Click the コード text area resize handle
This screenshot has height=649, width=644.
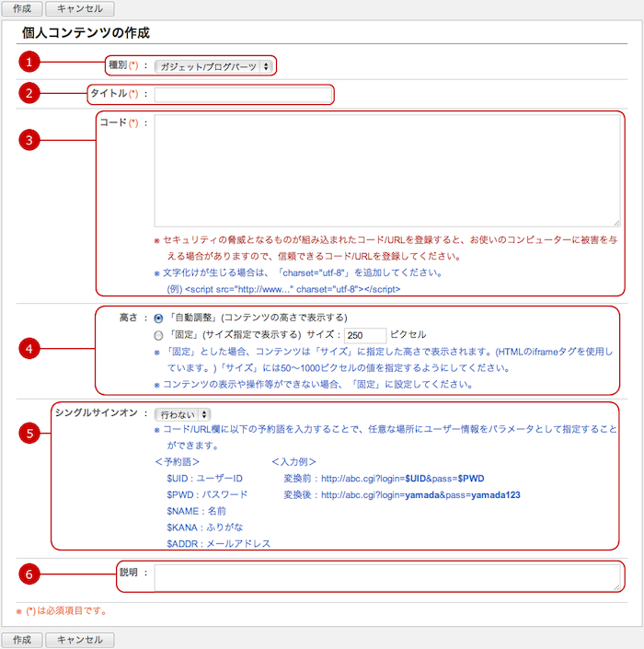click(x=616, y=223)
